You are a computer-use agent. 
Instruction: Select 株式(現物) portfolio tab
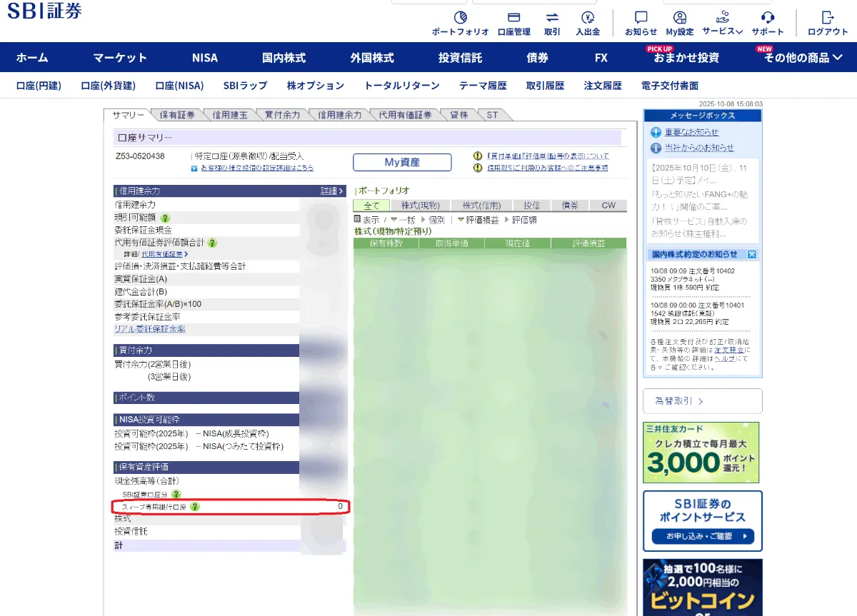[x=421, y=206]
